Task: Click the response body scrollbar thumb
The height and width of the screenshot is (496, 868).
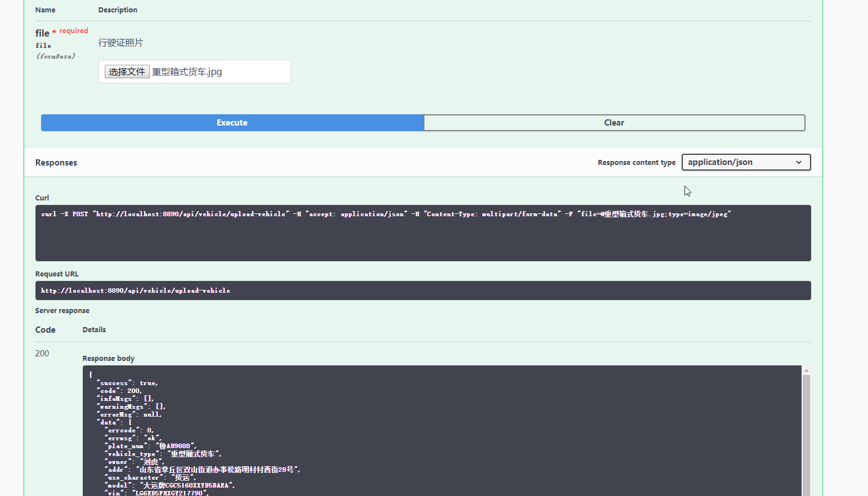Action: click(x=806, y=434)
